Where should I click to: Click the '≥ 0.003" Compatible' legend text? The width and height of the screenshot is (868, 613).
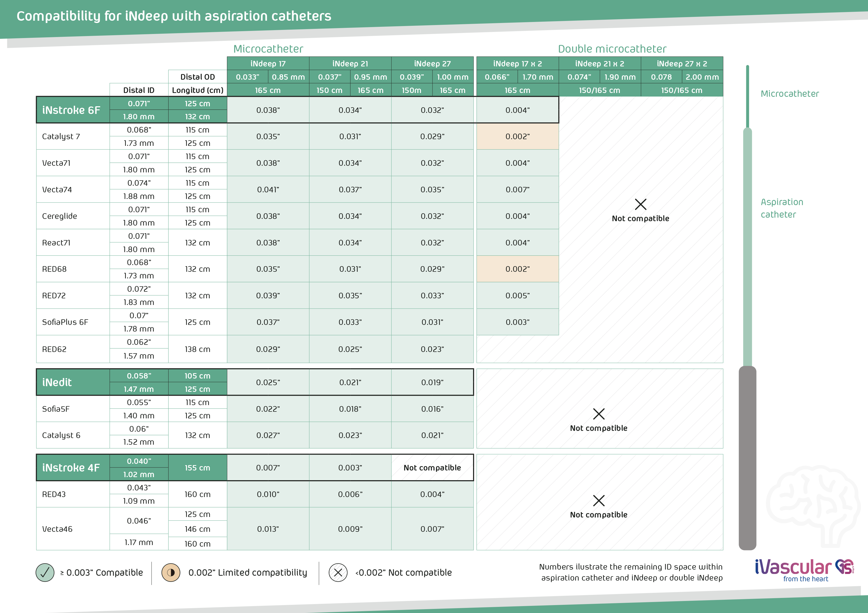pos(101,573)
